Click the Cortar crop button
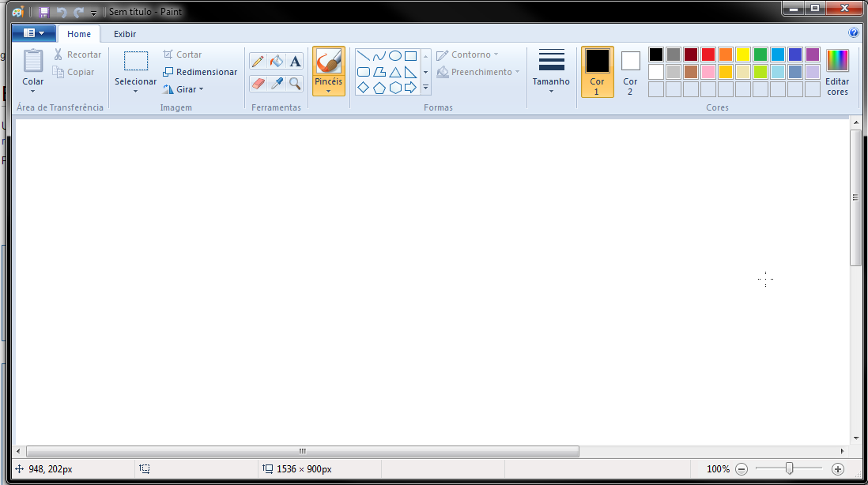 click(183, 55)
